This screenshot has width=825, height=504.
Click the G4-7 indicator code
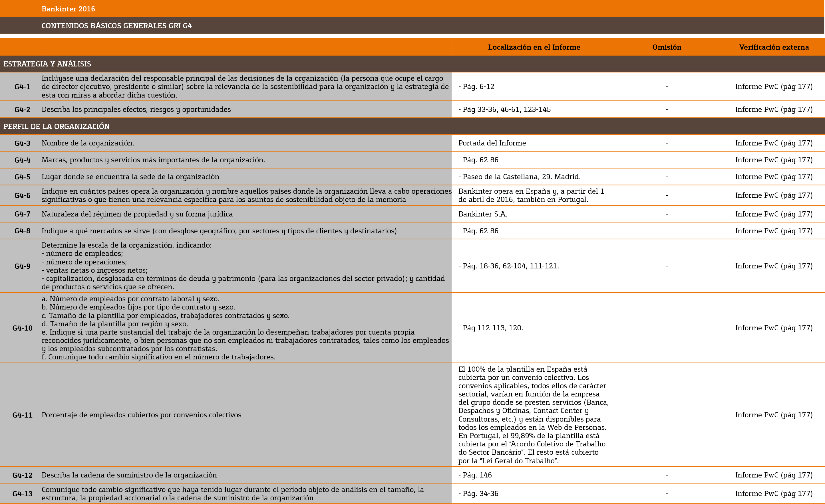pyautogui.click(x=23, y=214)
